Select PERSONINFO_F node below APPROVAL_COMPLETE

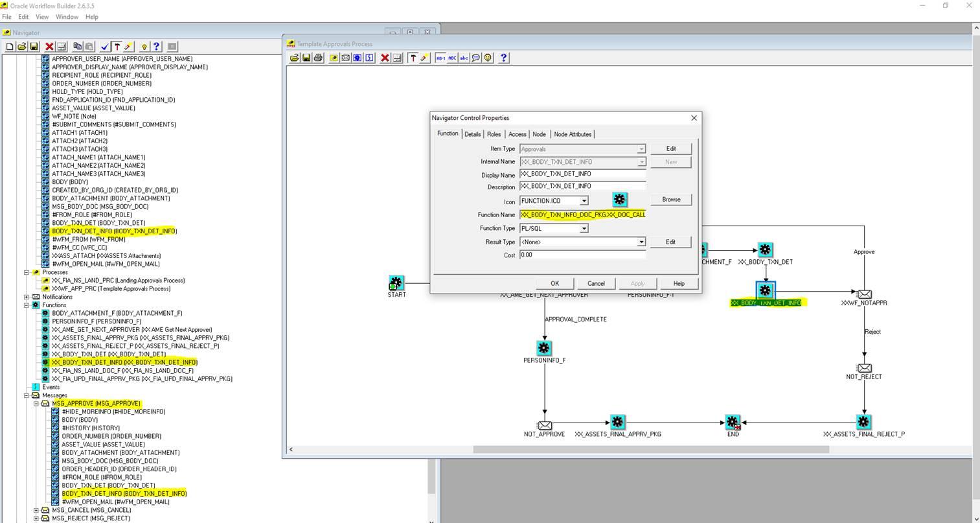pos(544,348)
